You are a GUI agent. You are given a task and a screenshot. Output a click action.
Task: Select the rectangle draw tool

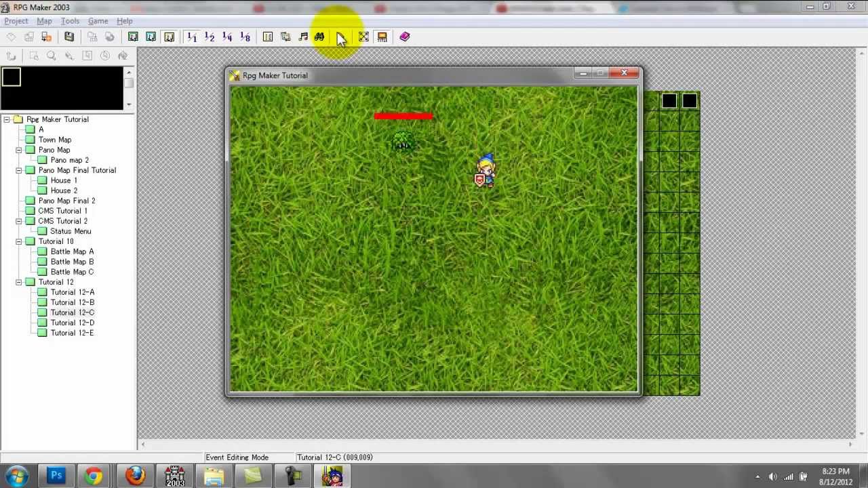pyautogui.click(x=87, y=56)
